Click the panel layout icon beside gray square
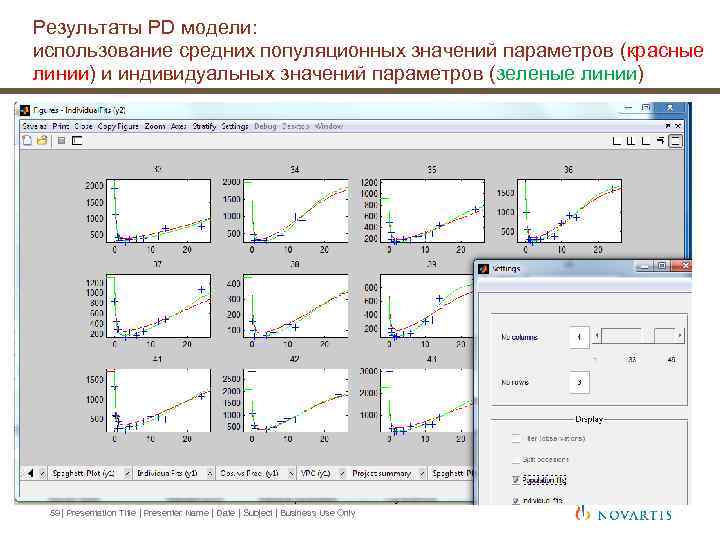720x540 pixels. [77, 141]
